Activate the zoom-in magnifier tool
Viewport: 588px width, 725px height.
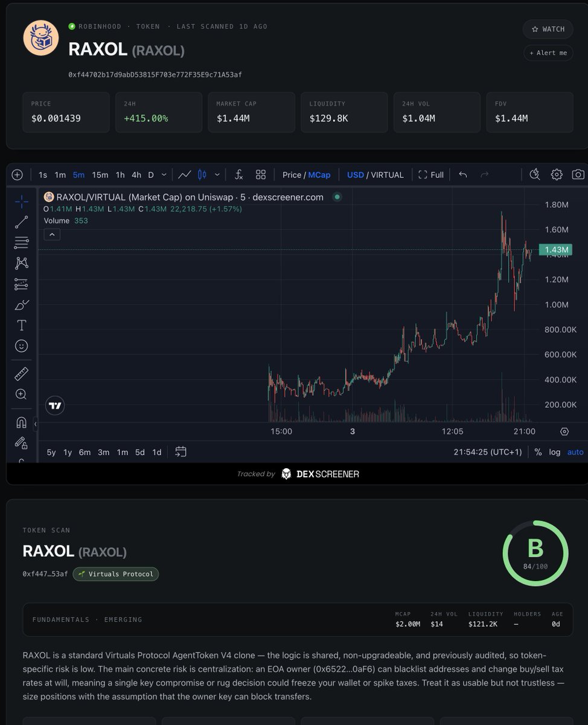[21, 395]
